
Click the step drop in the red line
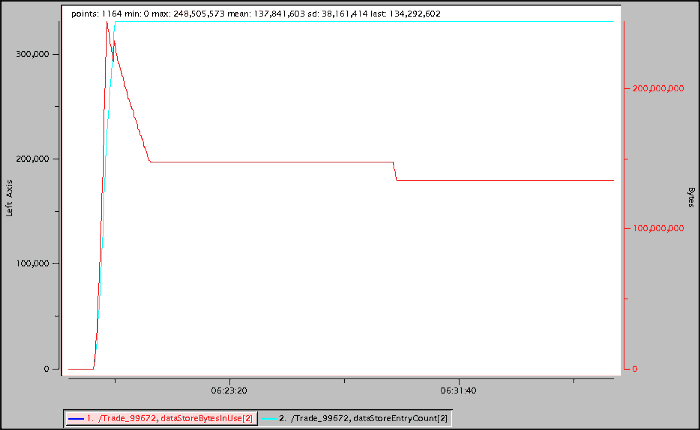point(396,172)
